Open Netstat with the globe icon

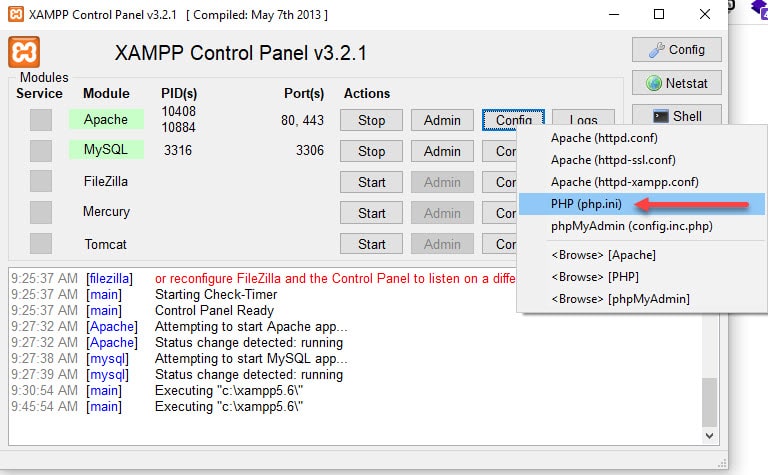[x=676, y=83]
